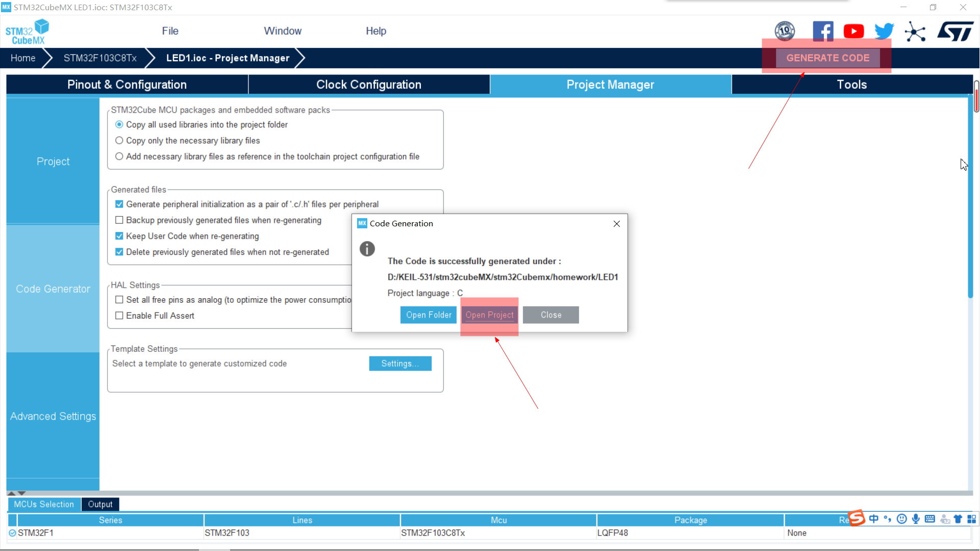Switch to the Tools tab
Viewport: 980px width, 551px height.
pyautogui.click(x=852, y=85)
